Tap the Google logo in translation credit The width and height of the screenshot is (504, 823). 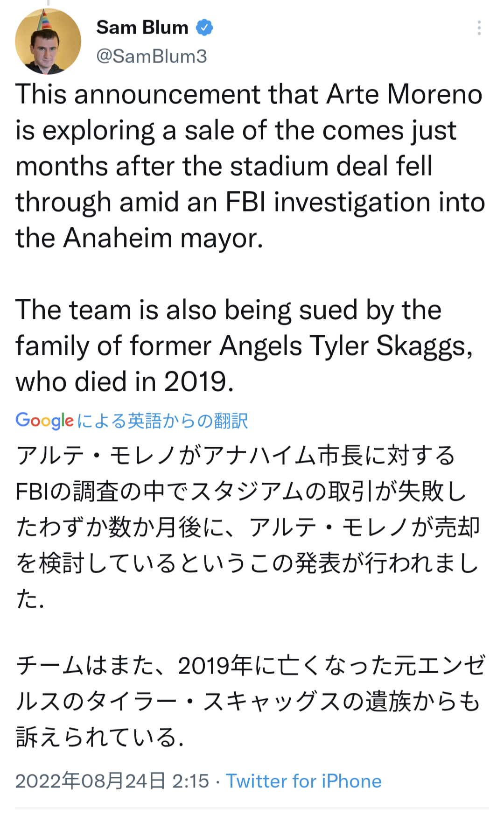(x=45, y=421)
